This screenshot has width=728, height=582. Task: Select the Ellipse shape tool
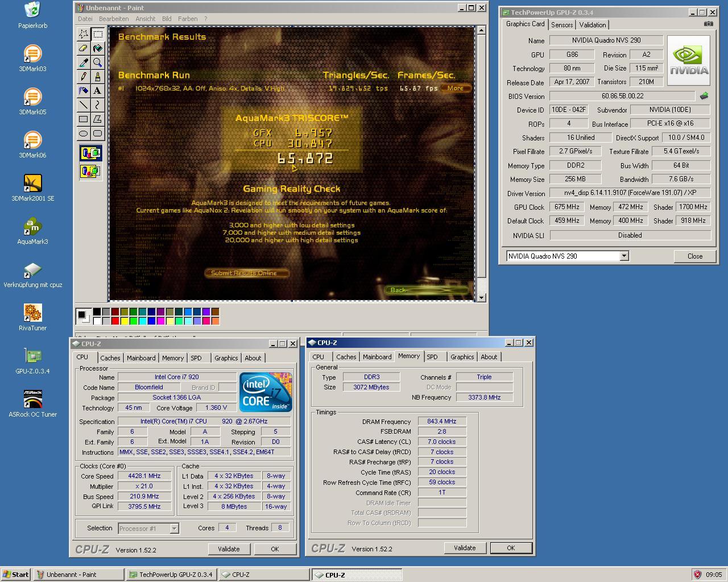84,134
